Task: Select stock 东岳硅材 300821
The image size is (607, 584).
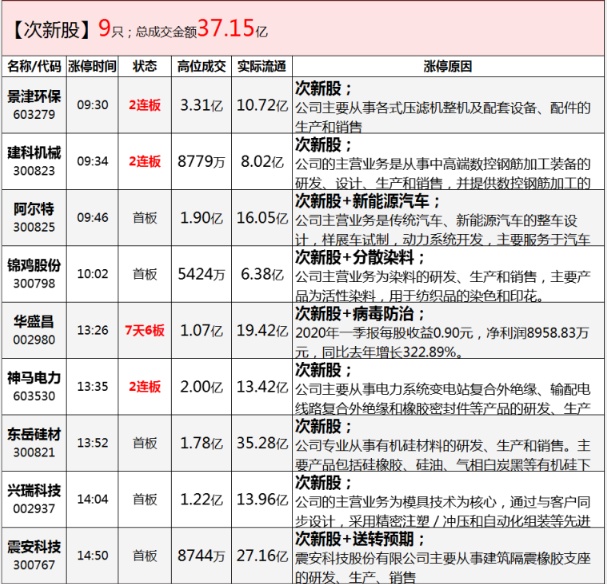Action: click(34, 443)
